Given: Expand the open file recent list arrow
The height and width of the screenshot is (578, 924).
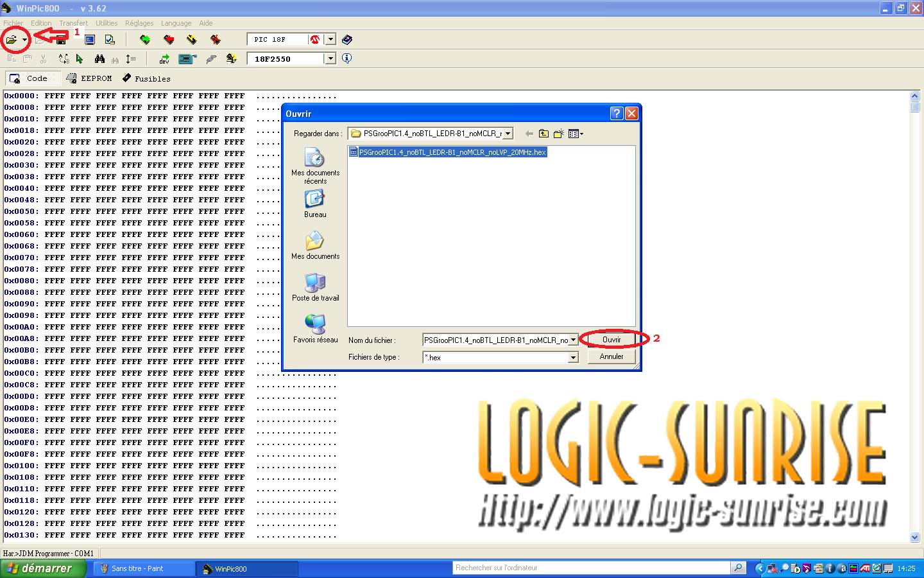Looking at the screenshot, I should (x=24, y=40).
